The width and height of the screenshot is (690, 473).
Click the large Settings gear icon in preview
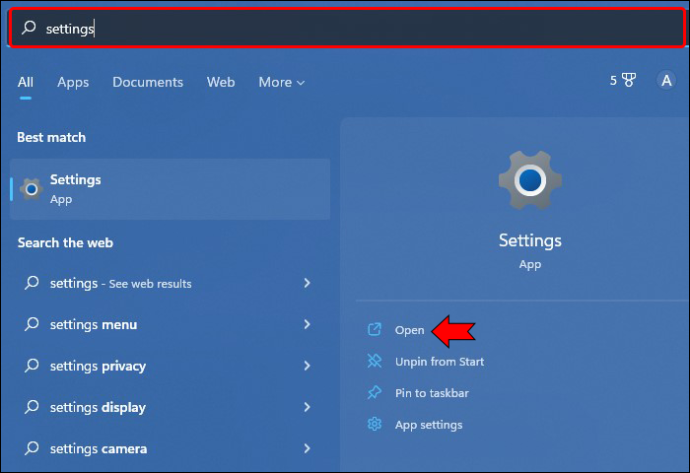(530, 180)
